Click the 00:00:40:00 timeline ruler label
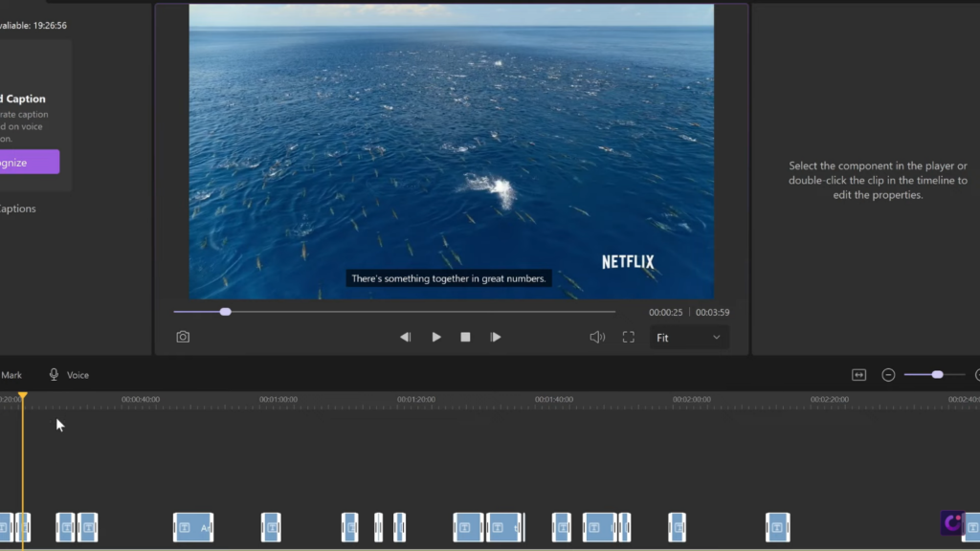Image resolution: width=980 pixels, height=551 pixels. coord(141,399)
